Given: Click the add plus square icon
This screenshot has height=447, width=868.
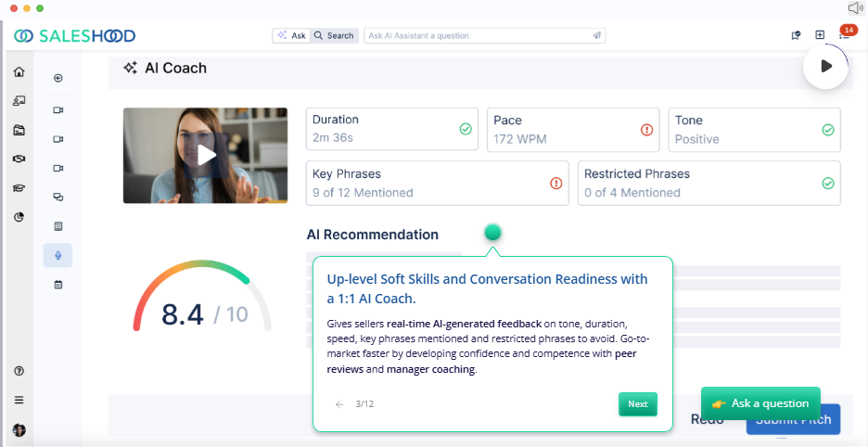Looking at the screenshot, I should 820,35.
